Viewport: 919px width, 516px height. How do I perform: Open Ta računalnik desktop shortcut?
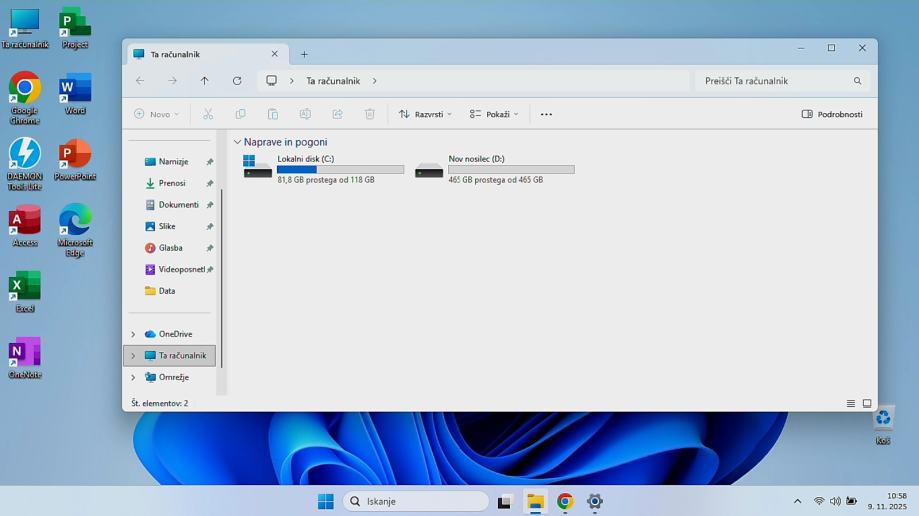(x=25, y=28)
